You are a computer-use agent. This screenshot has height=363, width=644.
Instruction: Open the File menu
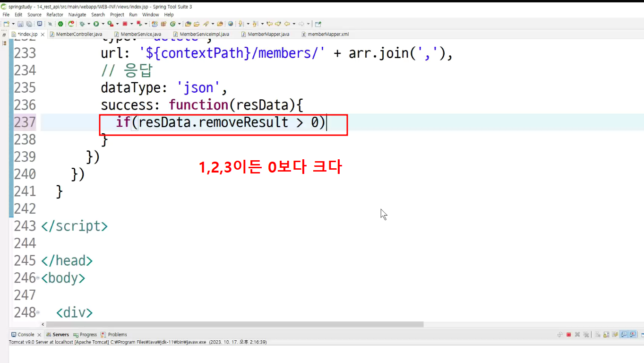coord(6,15)
